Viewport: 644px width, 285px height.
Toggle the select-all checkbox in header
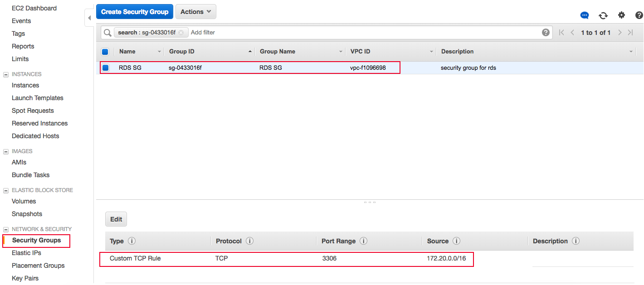(x=105, y=51)
